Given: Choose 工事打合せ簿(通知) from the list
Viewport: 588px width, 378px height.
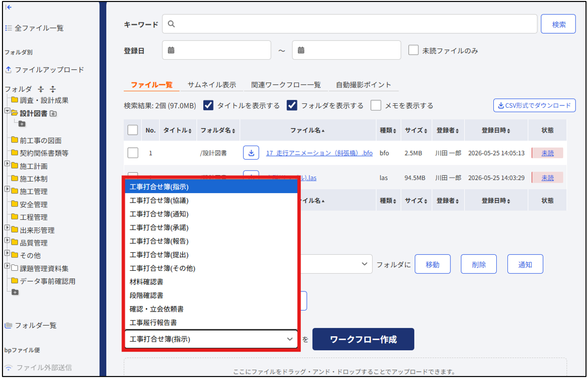Looking at the screenshot, I should tap(211, 214).
